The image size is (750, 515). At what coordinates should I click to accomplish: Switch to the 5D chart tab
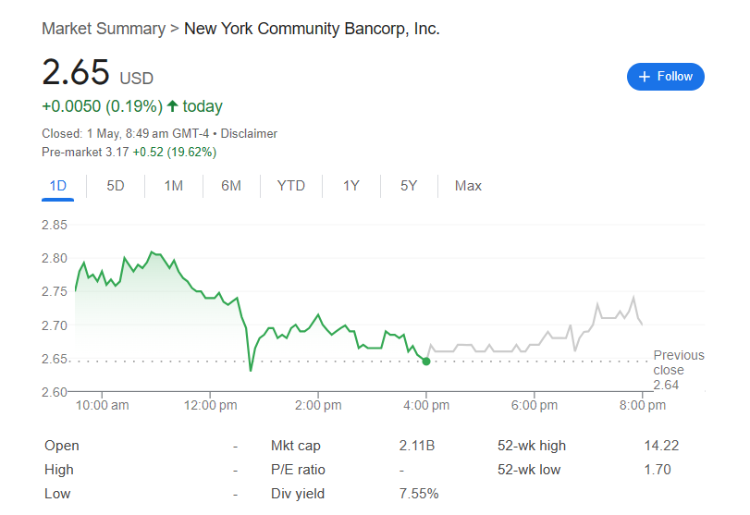pyautogui.click(x=116, y=185)
